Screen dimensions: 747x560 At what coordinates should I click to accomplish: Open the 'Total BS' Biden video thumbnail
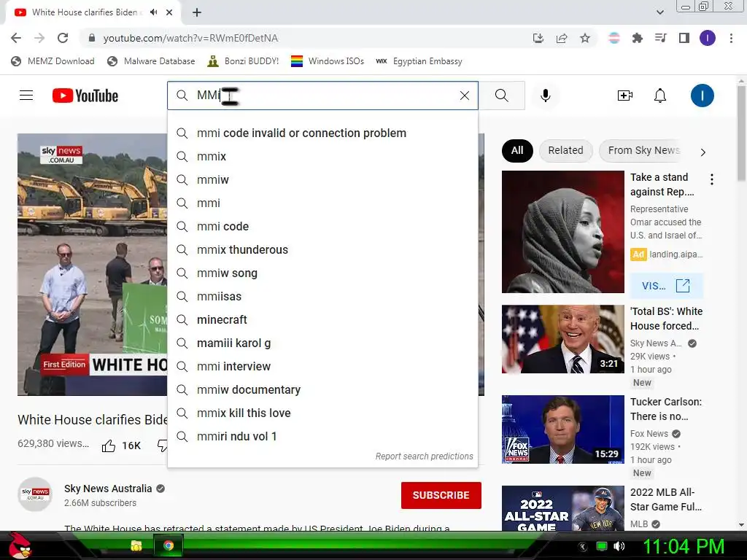coord(562,339)
